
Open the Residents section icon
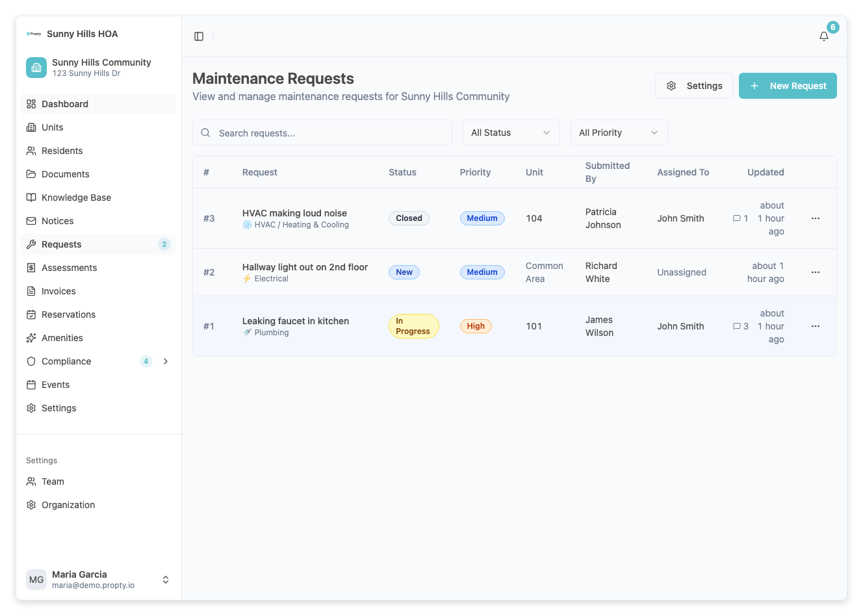click(x=31, y=151)
